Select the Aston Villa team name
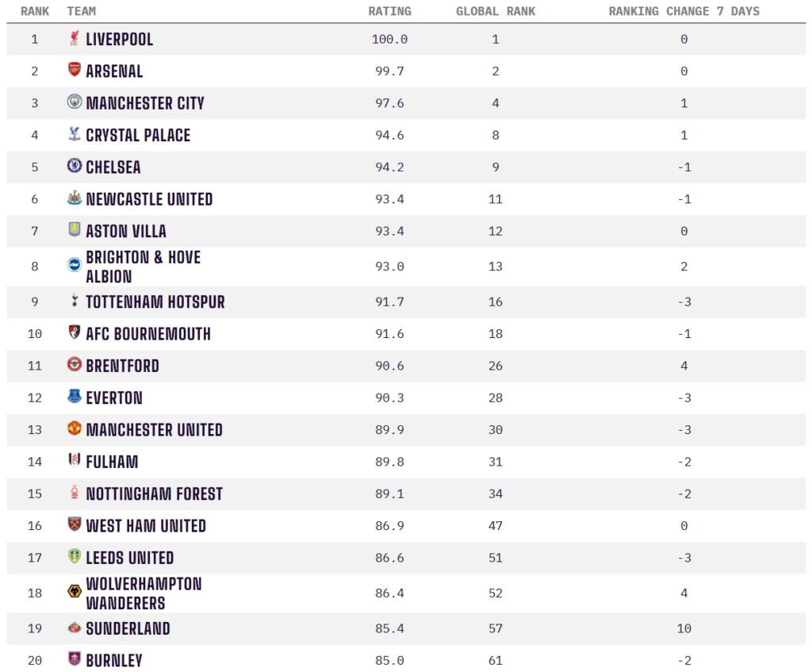Viewport: 812px width, 672px height. tap(126, 231)
